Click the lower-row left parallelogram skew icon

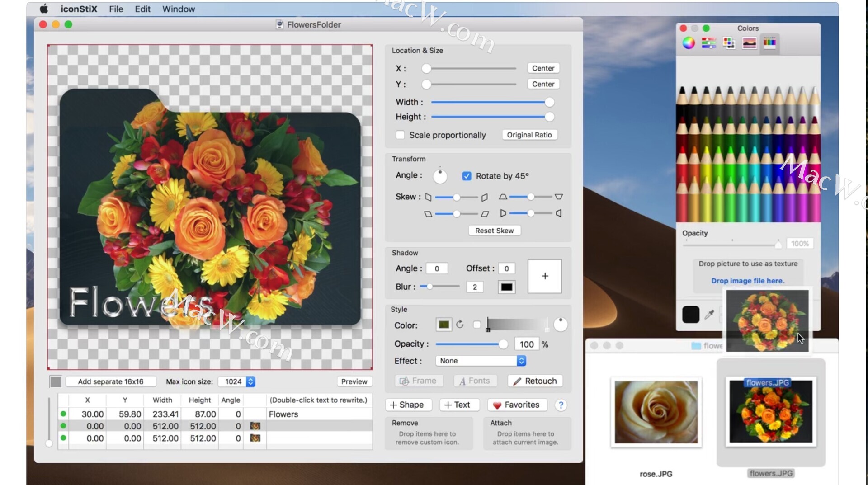pyautogui.click(x=428, y=214)
